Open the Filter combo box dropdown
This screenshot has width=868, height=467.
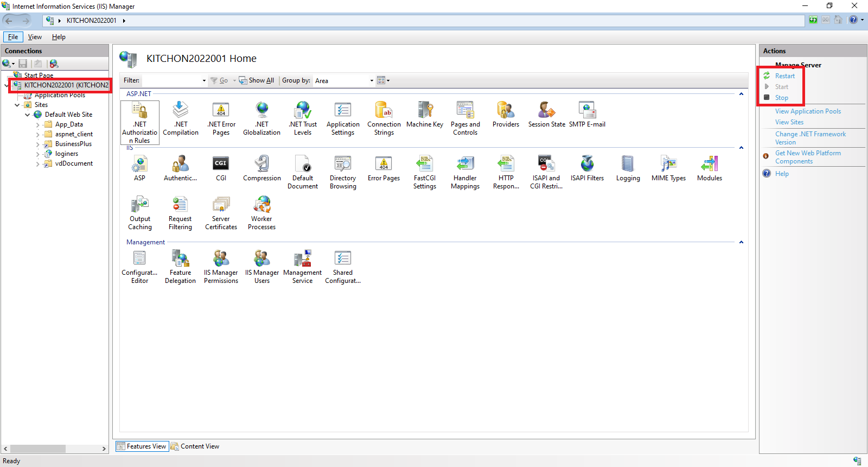click(204, 80)
